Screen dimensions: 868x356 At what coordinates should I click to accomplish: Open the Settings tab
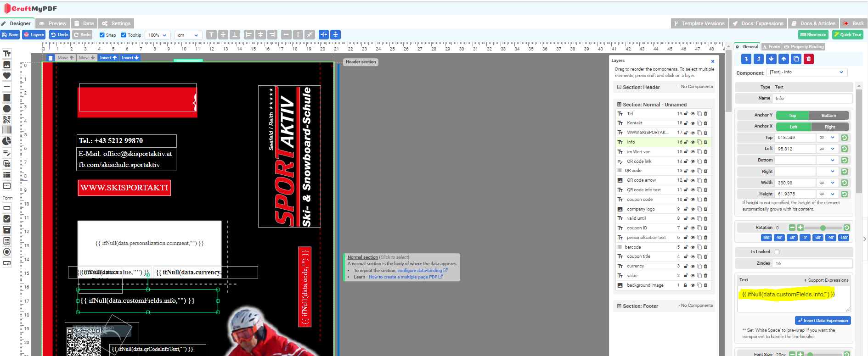point(116,23)
